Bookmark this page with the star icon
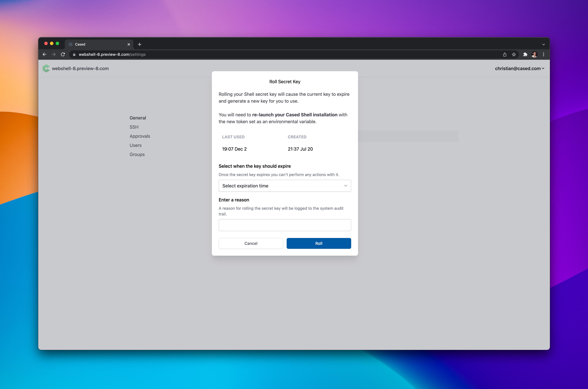588x389 pixels. coord(514,54)
